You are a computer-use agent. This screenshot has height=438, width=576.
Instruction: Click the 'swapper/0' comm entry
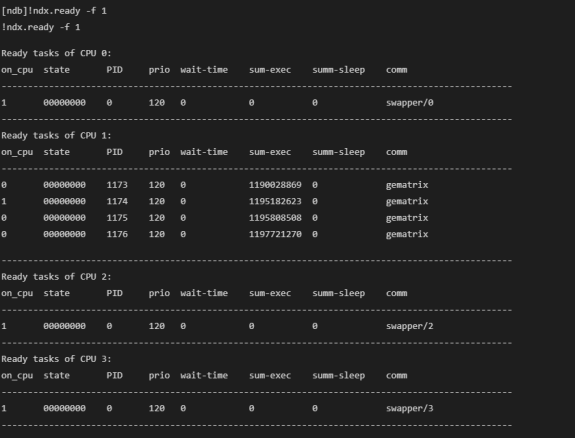pyautogui.click(x=410, y=103)
